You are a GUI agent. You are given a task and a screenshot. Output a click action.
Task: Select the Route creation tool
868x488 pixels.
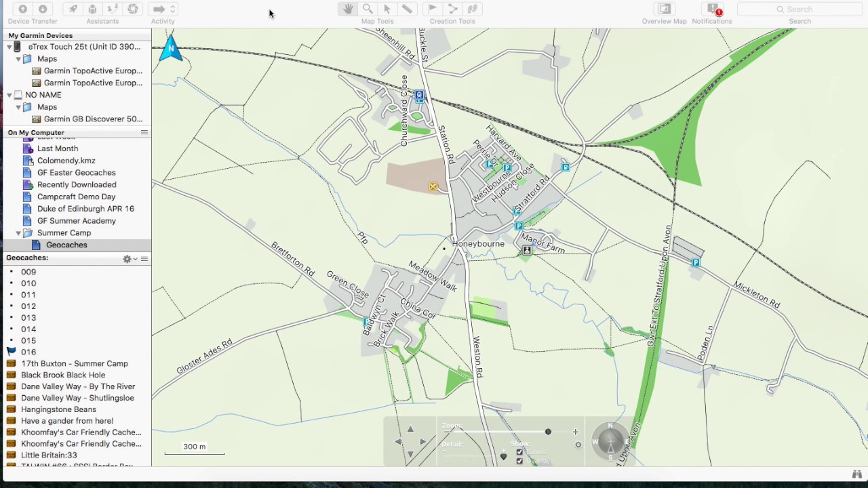(x=452, y=9)
